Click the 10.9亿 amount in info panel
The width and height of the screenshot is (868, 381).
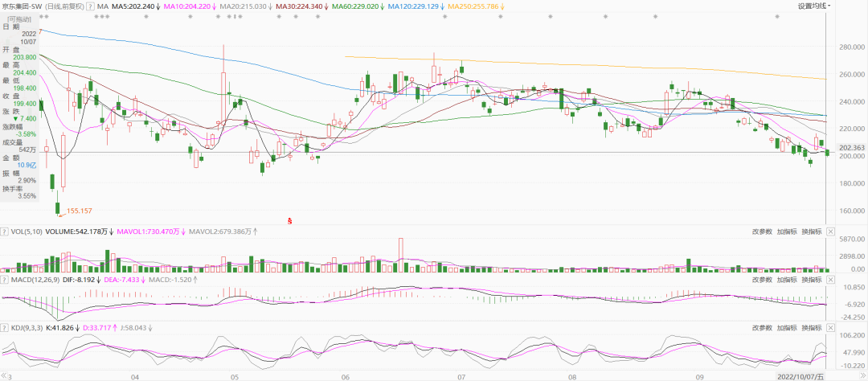(x=26, y=165)
